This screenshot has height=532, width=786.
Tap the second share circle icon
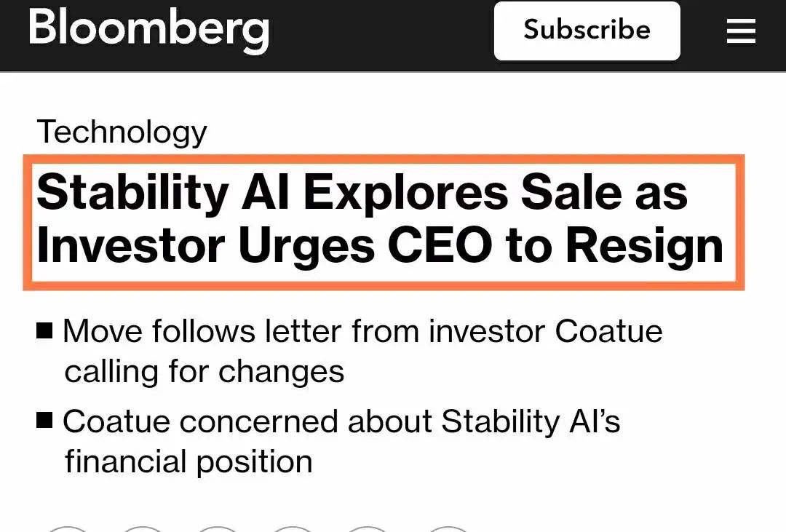click(x=143, y=528)
